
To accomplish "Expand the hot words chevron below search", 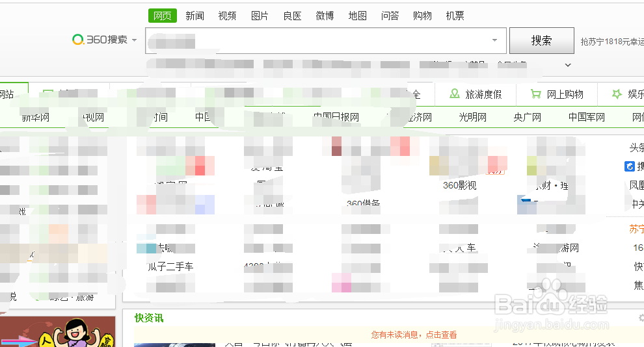I will click(x=568, y=65).
